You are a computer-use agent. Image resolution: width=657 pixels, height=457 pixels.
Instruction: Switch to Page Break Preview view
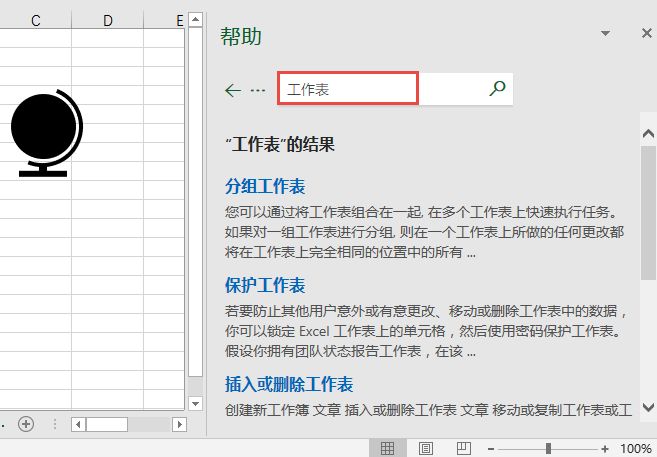(x=464, y=448)
